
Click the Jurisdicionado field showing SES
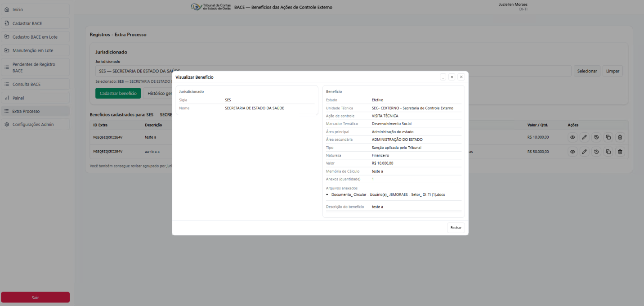pos(333,71)
